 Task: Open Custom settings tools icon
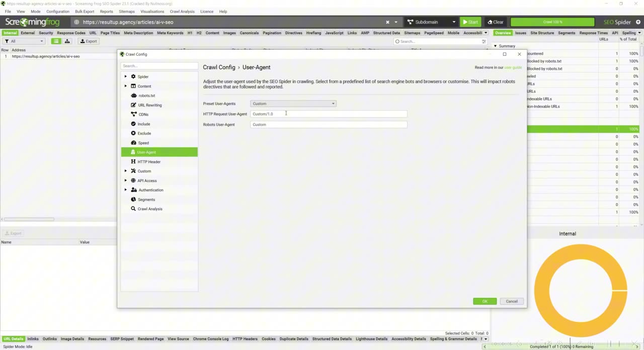click(x=133, y=171)
